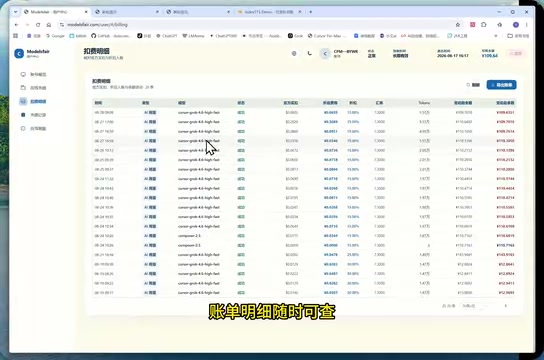Toggle dark mode with the moon icon
The image size is (544, 360).
309,53
